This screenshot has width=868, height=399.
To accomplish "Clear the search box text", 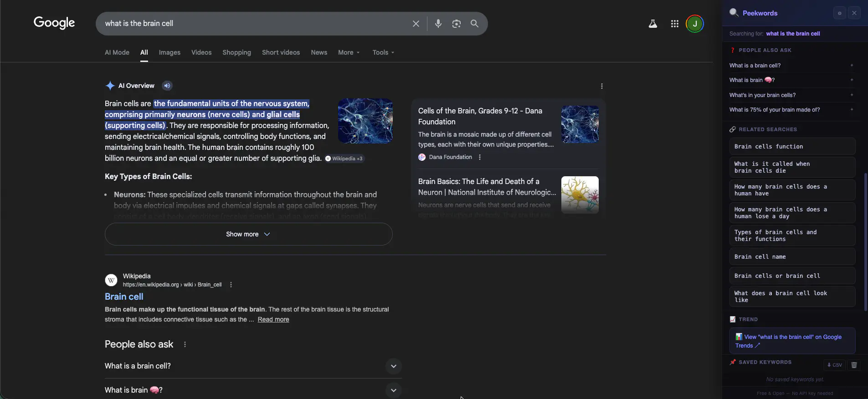I will (416, 24).
